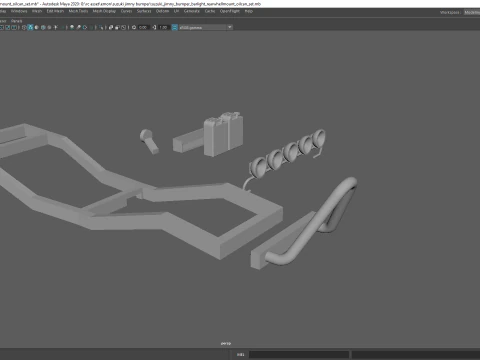The height and width of the screenshot is (360, 480).
Task: Click the Gamma reset icon
Action: [x=154, y=27]
